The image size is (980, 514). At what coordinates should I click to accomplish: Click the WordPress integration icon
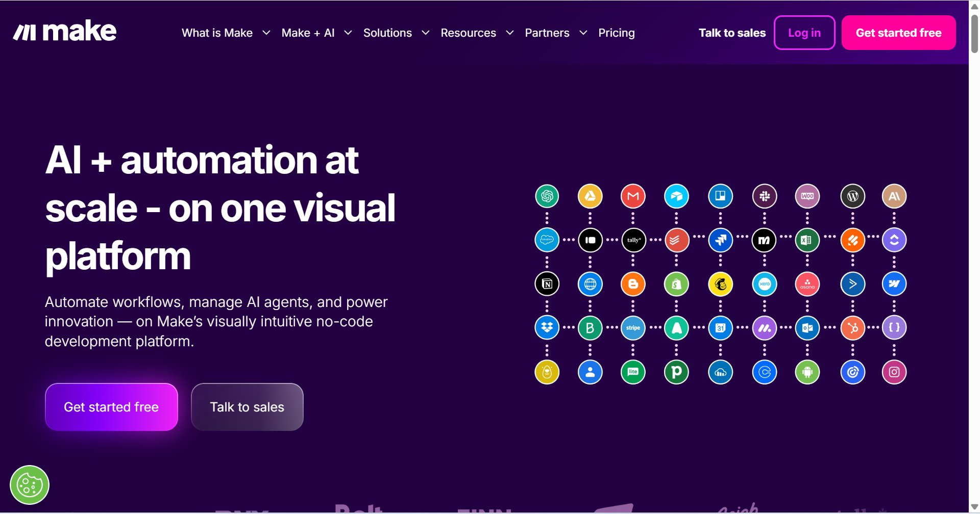[x=852, y=196]
